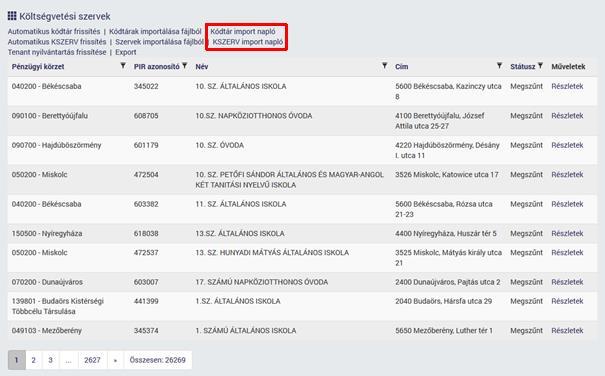The image size is (605, 376).
Task: Open the Cím column filter icon
Action: coord(499,66)
